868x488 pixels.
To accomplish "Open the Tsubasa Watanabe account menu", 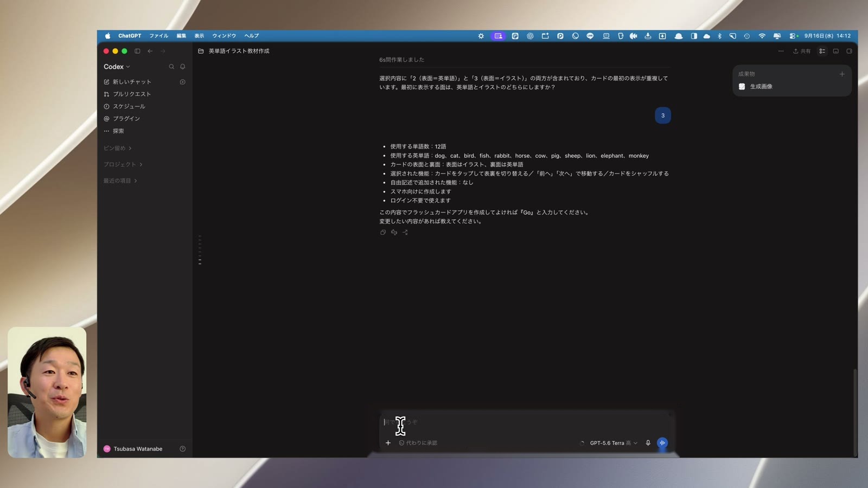I will click(x=133, y=449).
